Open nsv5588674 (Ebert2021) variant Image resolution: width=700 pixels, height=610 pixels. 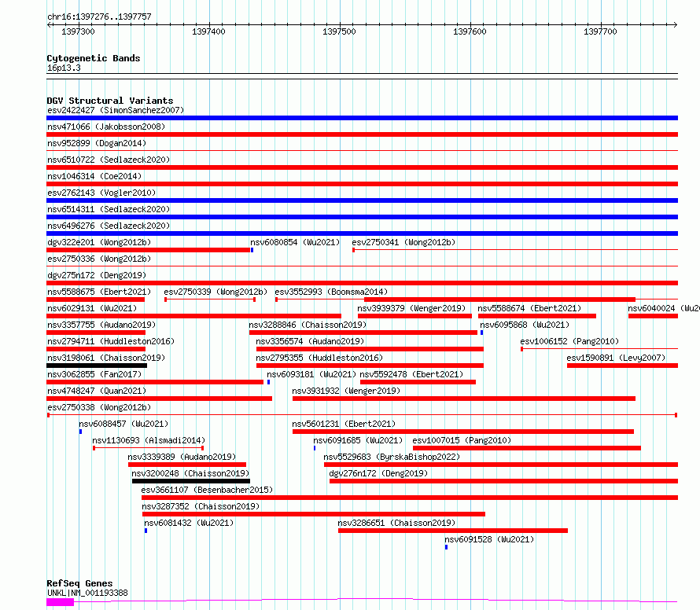point(529,308)
